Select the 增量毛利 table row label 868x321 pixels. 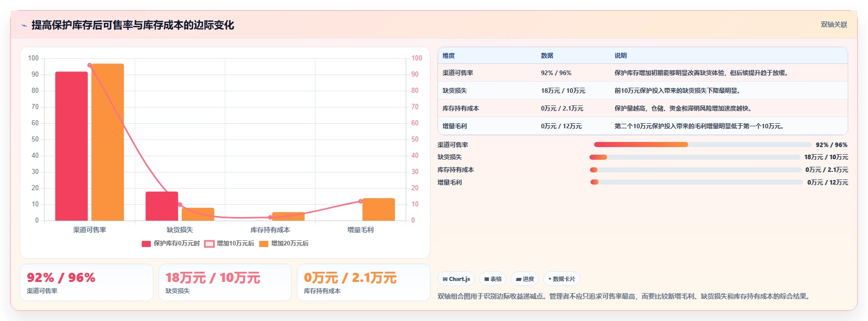pos(455,126)
